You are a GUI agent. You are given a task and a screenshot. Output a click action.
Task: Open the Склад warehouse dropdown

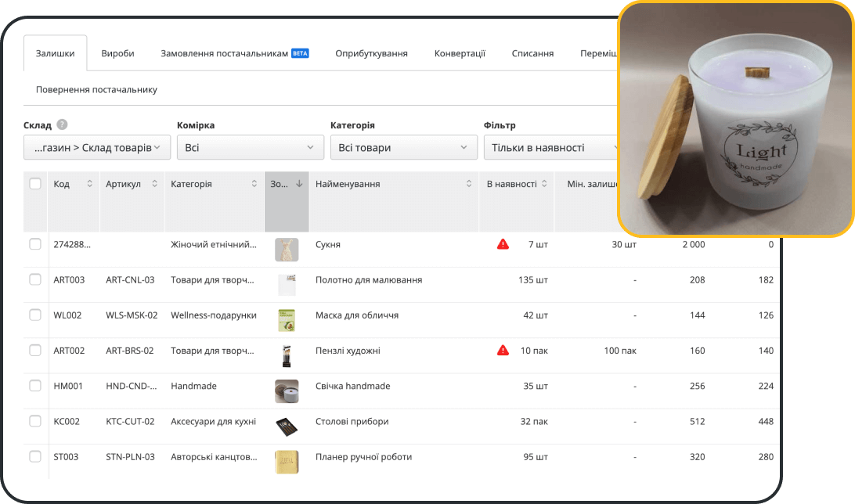coord(96,147)
